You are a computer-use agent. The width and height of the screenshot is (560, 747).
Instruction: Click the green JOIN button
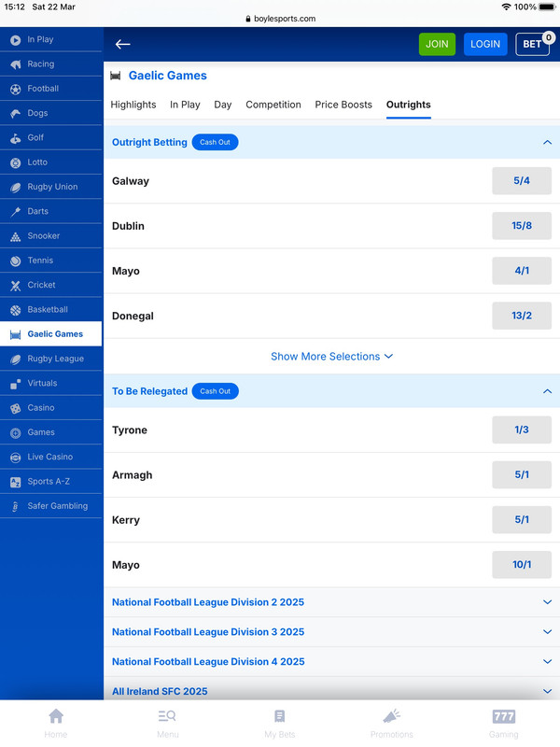pyautogui.click(x=437, y=44)
